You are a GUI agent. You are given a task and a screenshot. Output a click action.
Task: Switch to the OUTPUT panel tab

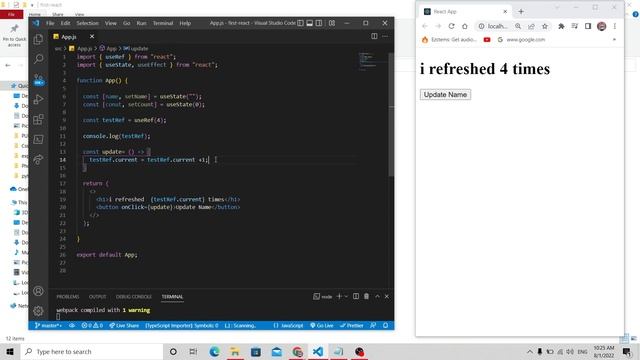pos(97,297)
